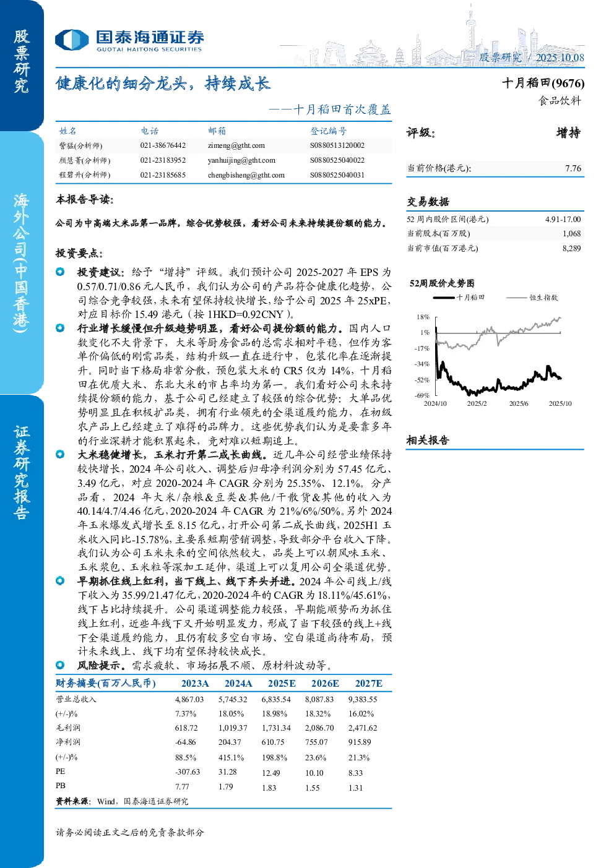Click the bullet icon before 大米稳健增长

60,454
